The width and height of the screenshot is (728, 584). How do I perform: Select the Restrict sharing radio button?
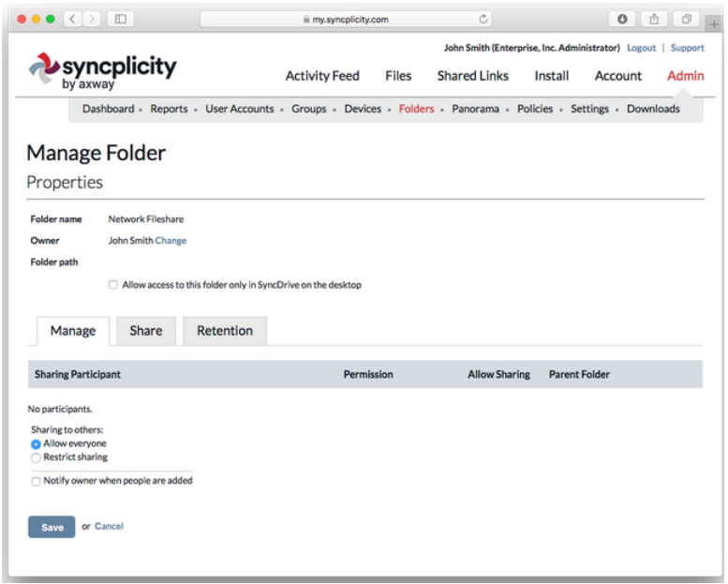36,458
